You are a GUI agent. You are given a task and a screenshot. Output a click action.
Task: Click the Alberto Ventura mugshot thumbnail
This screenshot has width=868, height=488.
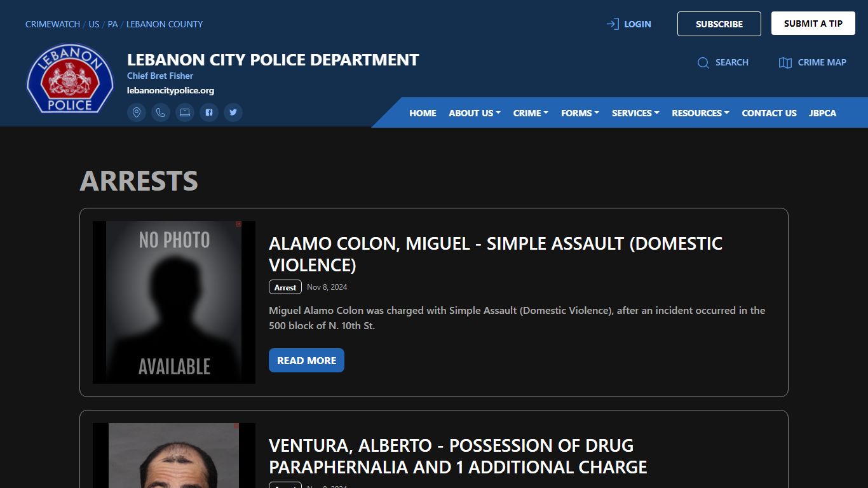pyautogui.click(x=174, y=456)
